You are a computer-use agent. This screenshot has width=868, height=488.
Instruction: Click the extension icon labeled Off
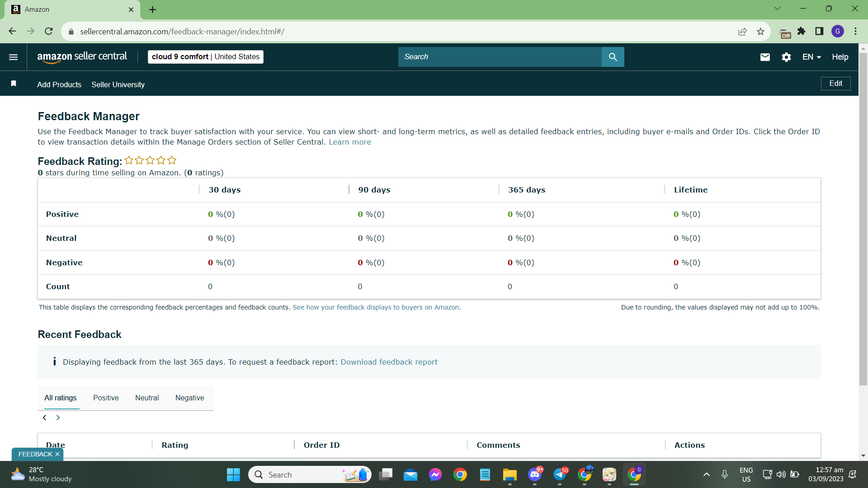(785, 33)
